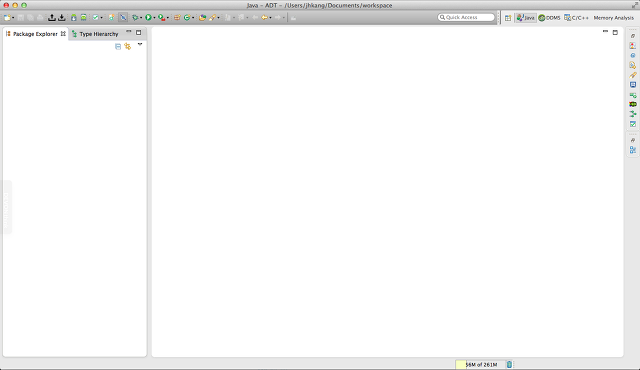Image resolution: width=640 pixels, height=370 pixels.
Task: Click the Open Type icon
Action: click(x=202, y=18)
